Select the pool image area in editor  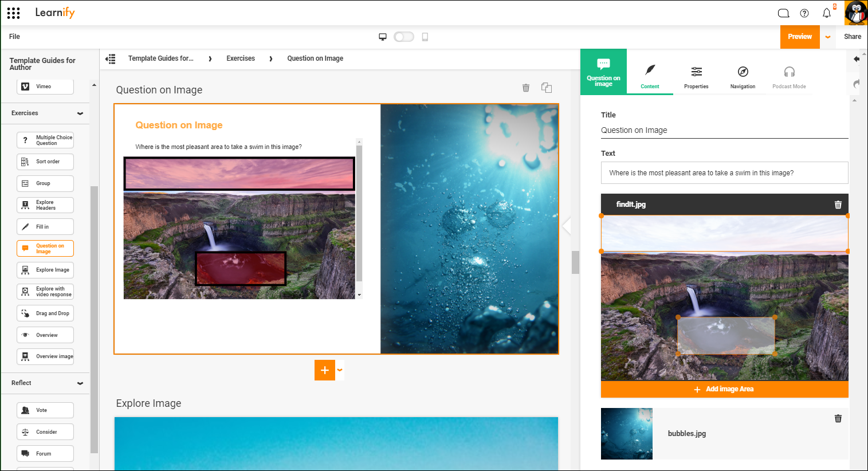click(726, 335)
